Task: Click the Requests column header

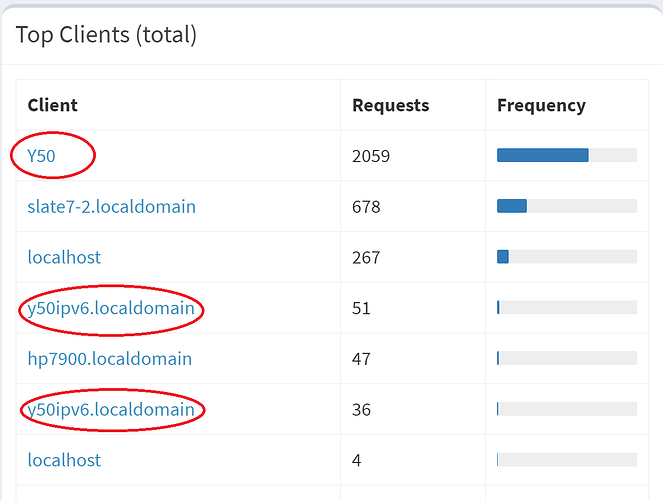Action: 390,105
